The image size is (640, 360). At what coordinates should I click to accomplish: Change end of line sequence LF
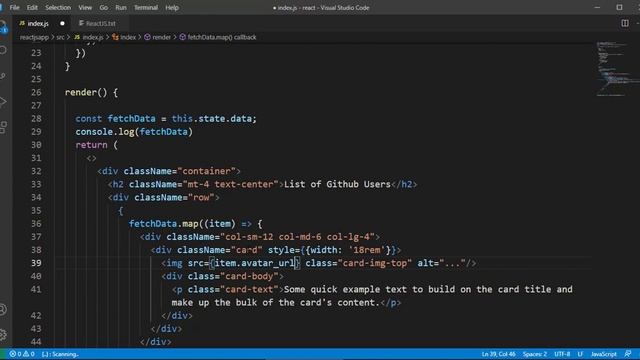(580, 354)
